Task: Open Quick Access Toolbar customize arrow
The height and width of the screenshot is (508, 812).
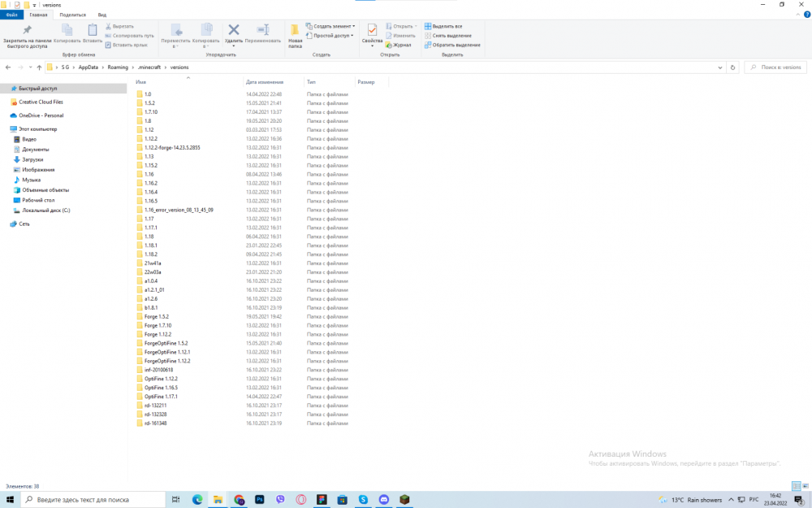Action: click(x=35, y=5)
